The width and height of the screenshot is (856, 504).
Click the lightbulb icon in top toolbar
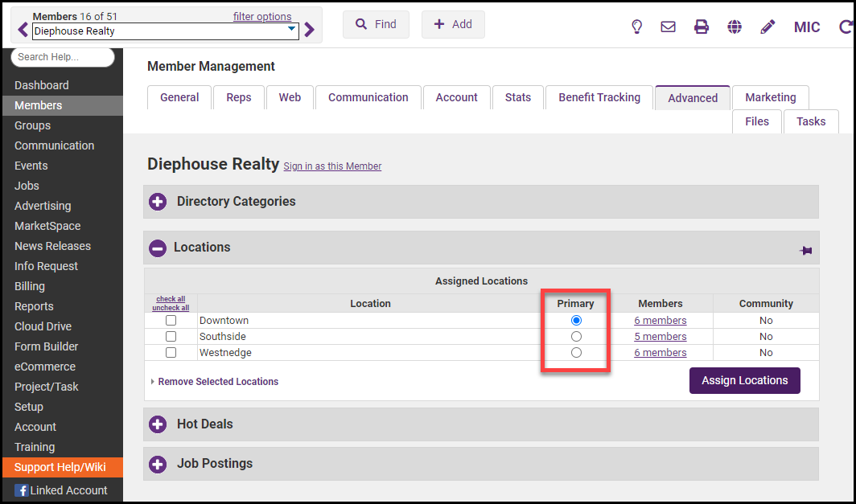(x=636, y=27)
